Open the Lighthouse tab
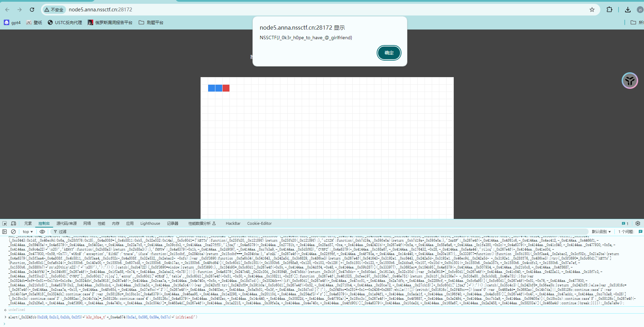The height and width of the screenshot is (327, 644). 150,223
